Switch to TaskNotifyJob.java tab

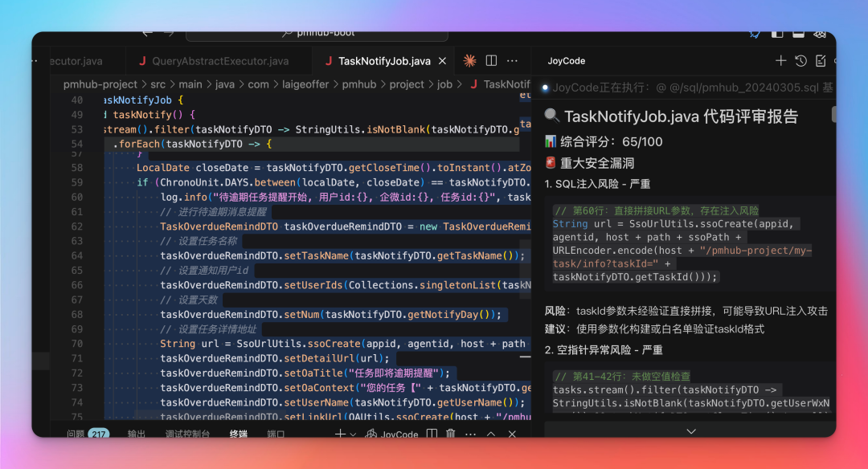tap(384, 61)
